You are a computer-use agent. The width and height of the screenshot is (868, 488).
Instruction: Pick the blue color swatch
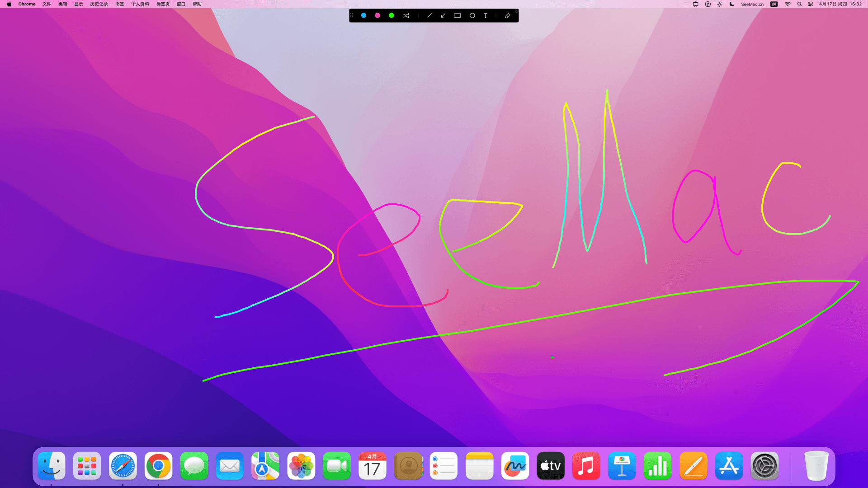coord(363,15)
